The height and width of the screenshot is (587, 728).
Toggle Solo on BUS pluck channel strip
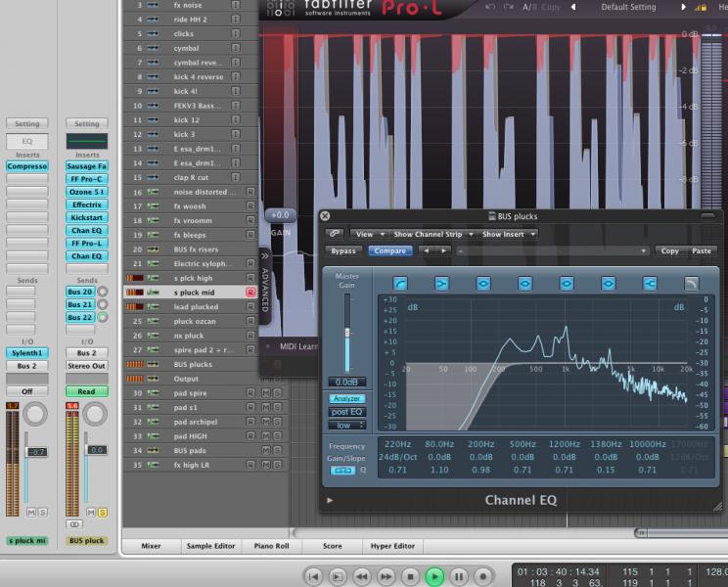(x=103, y=513)
